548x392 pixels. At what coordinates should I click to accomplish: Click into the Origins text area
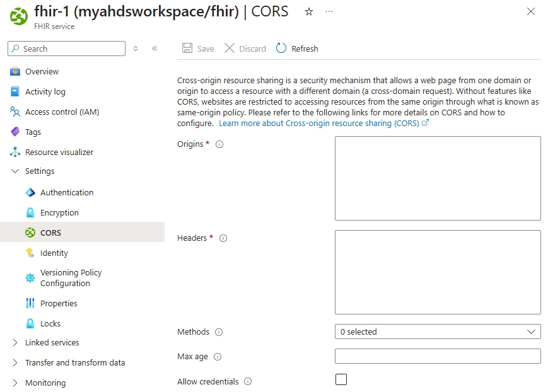pyautogui.click(x=438, y=178)
